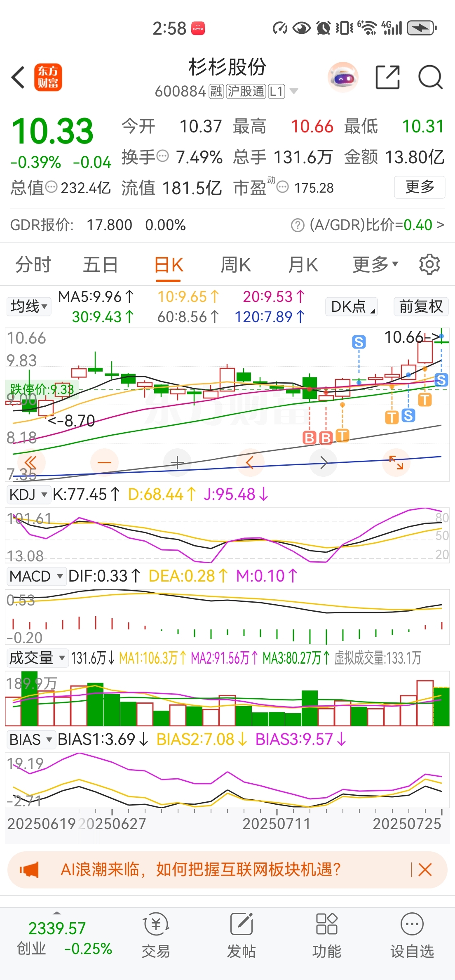The width and height of the screenshot is (455, 980).
Task: Toggle the 前复权 adjustment option
Action: 421,306
